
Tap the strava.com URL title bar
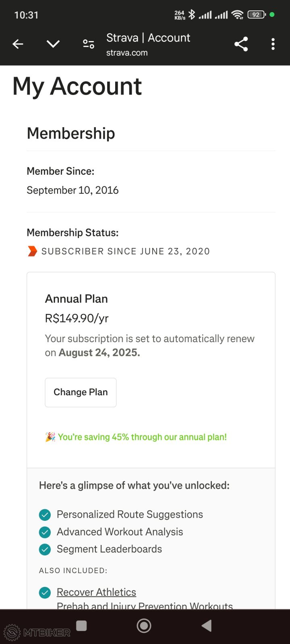point(148,44)
